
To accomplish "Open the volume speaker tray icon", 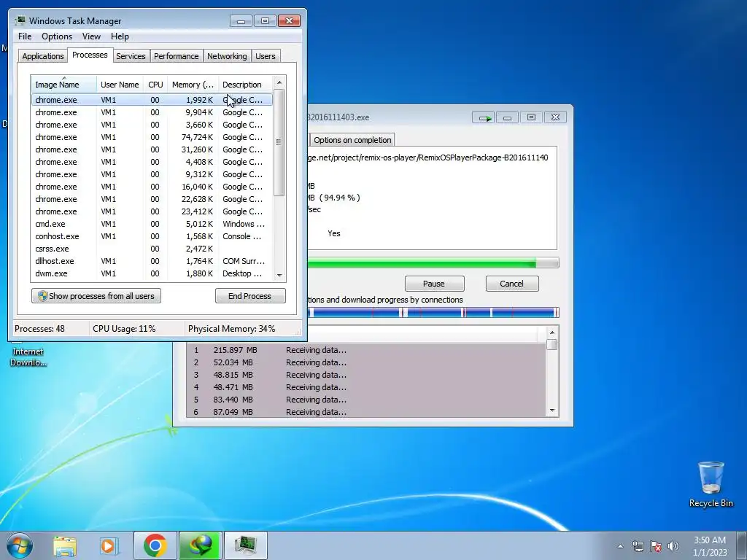I will [673, 546].
